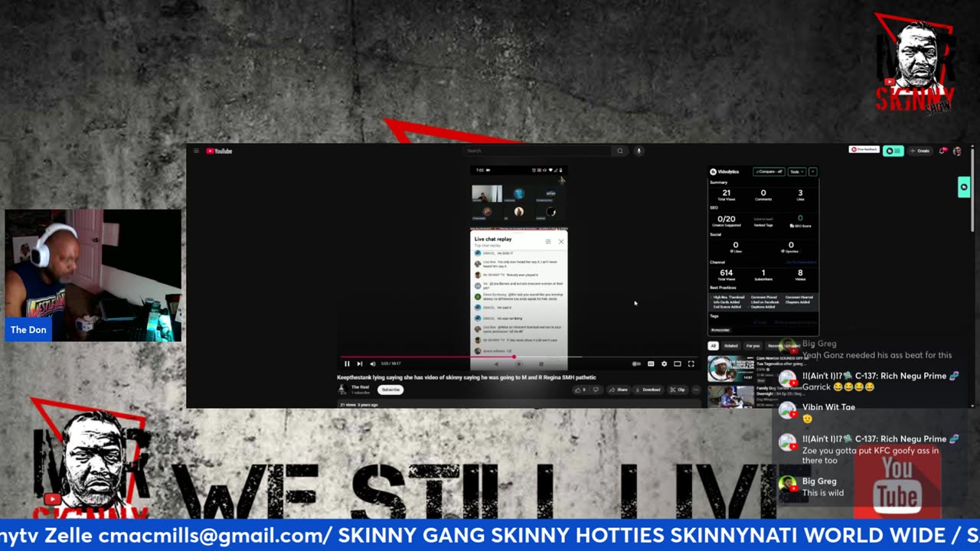Toggle closed captions on the player
The image size is (980, 551).
pyautogui.click(x=651, y=364)
